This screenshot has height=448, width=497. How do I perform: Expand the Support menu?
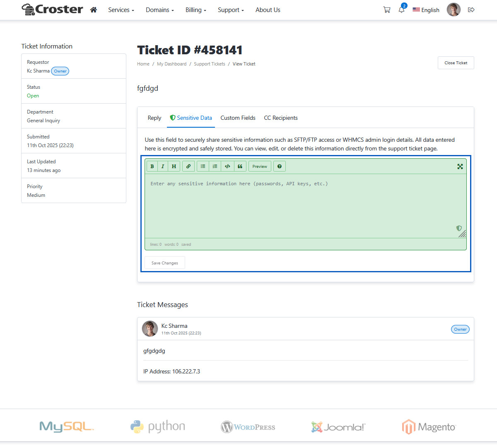[x=231, y=10]
